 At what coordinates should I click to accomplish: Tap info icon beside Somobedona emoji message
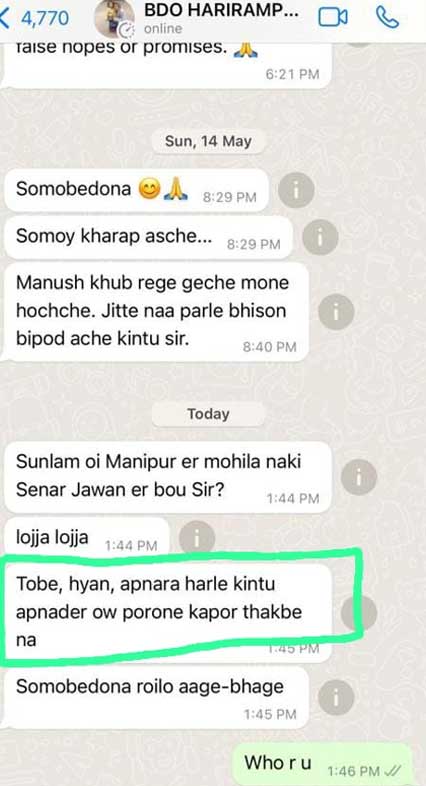pos(296,190)
